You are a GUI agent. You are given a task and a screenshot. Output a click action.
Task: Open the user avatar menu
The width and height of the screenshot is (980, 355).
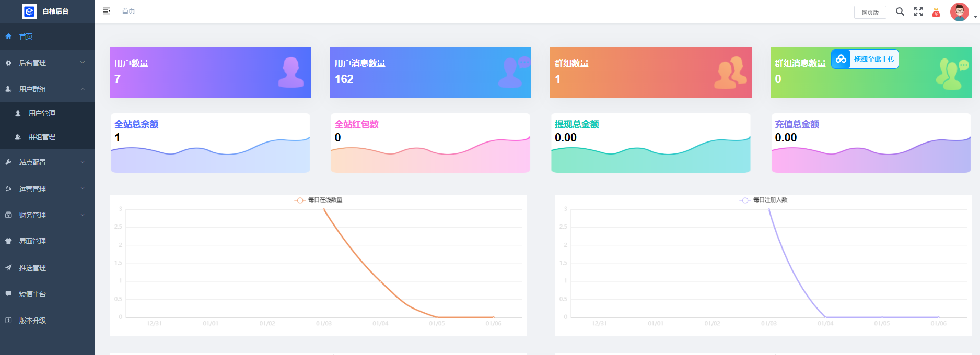[960, 12]
